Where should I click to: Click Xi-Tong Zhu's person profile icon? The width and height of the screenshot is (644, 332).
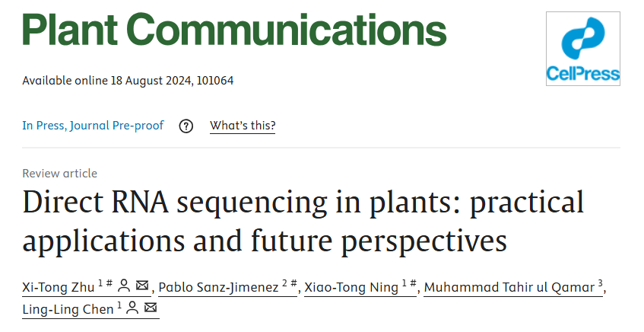125,286
